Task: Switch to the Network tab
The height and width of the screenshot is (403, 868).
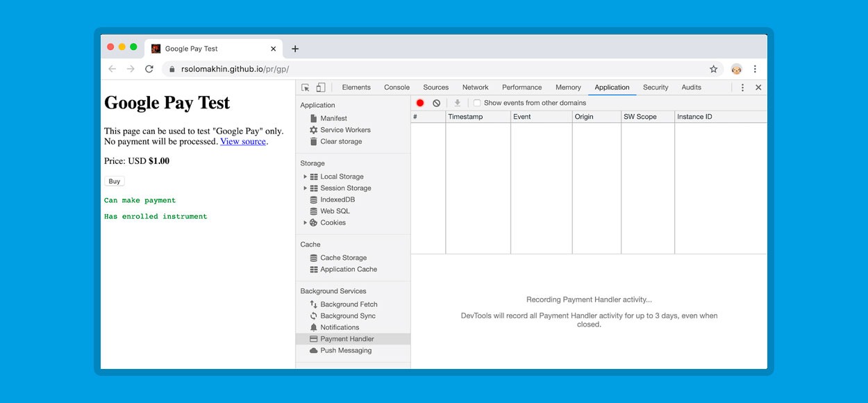Action: pyautogui.click(x=475, y=88)
